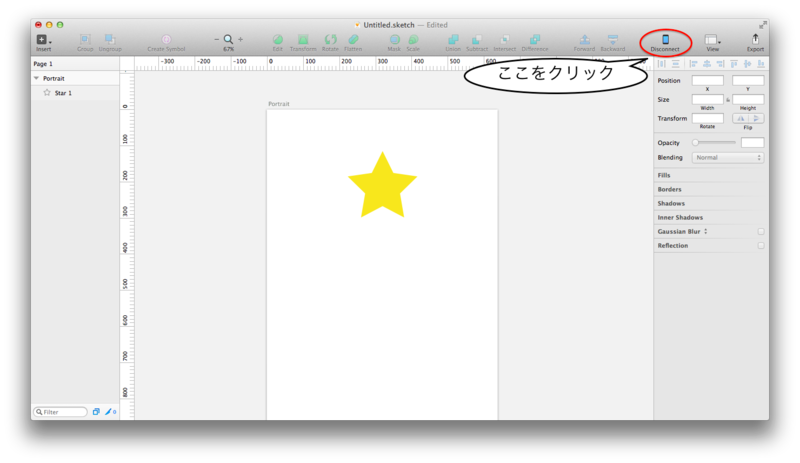Screen dimensions: 800x463
Task: Click the Width size field
Action: click(x=707, y=100)
